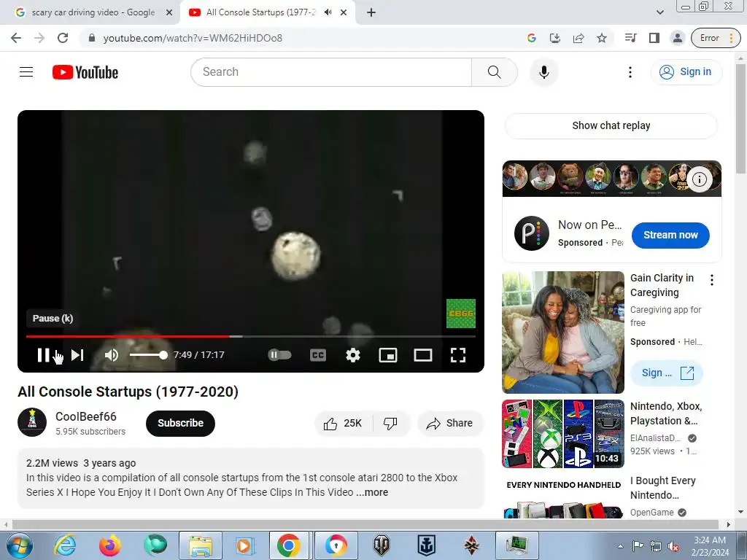
Task: Toggle closed captions (CC)
Action: [318, 355]
